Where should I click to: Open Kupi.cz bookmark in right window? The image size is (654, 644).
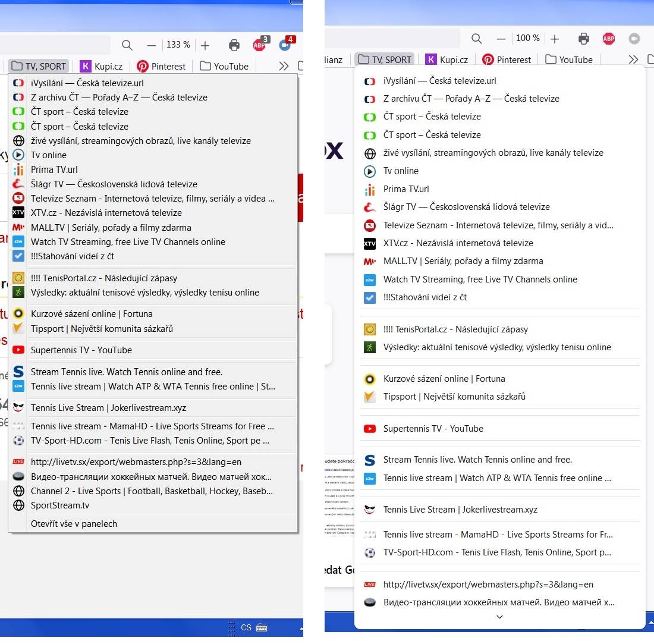coord(447,59)
